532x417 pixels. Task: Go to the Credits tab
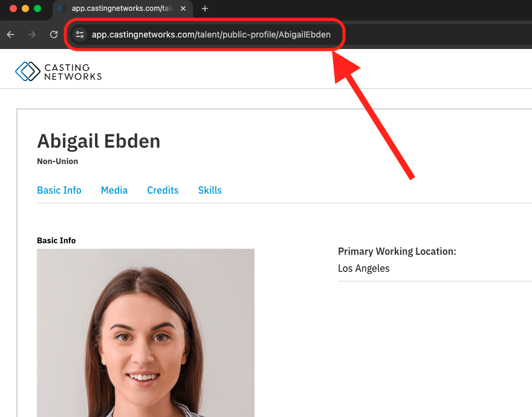(163, 190)
